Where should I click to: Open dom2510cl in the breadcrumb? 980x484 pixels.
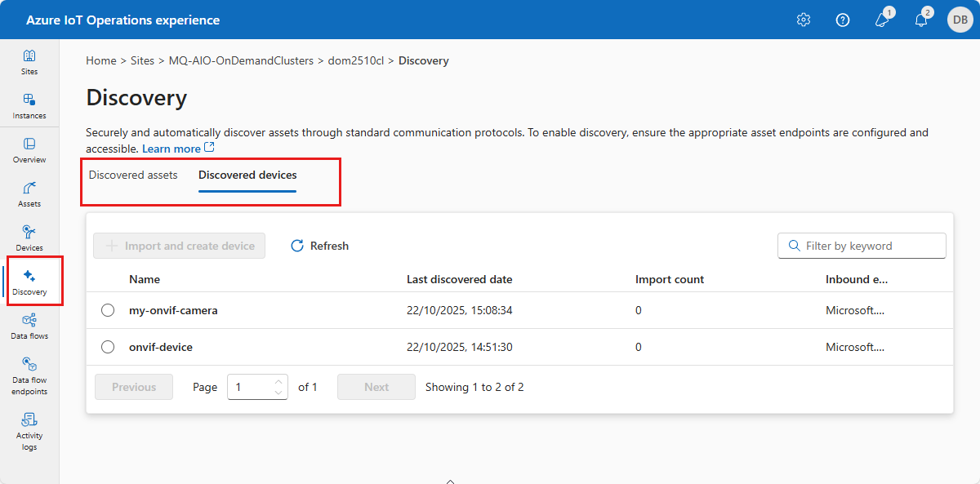tap(355, 60)
